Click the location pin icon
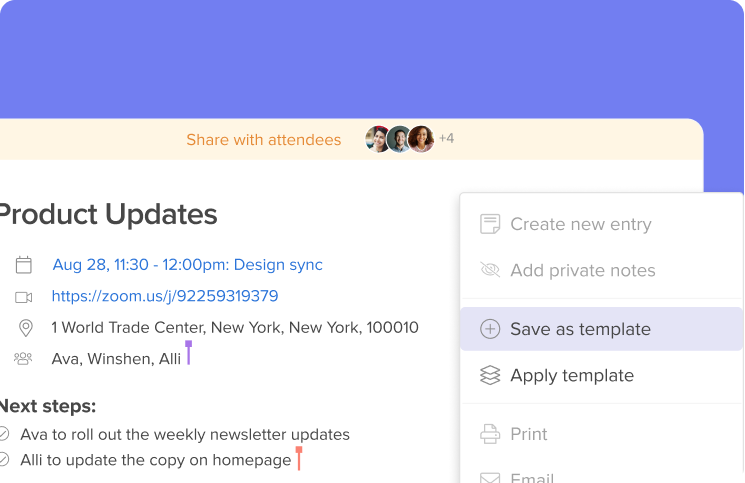This screenshot has width=745, height=483. (26, 328)
